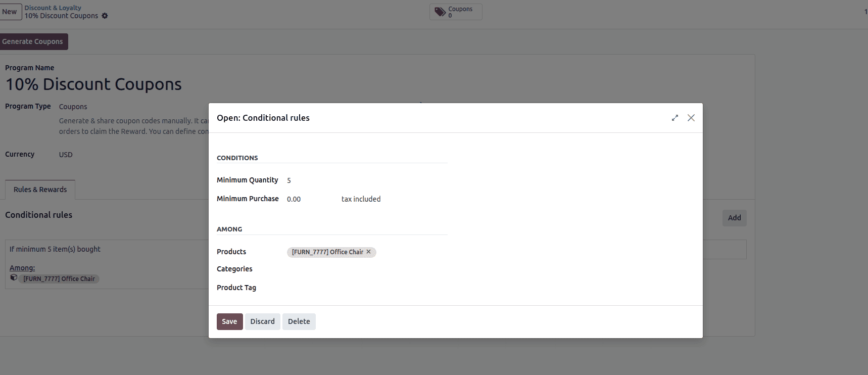Close the Conditional rules dialog
Image resolution: width=868 pixels, height=375 pixels.
691,118
